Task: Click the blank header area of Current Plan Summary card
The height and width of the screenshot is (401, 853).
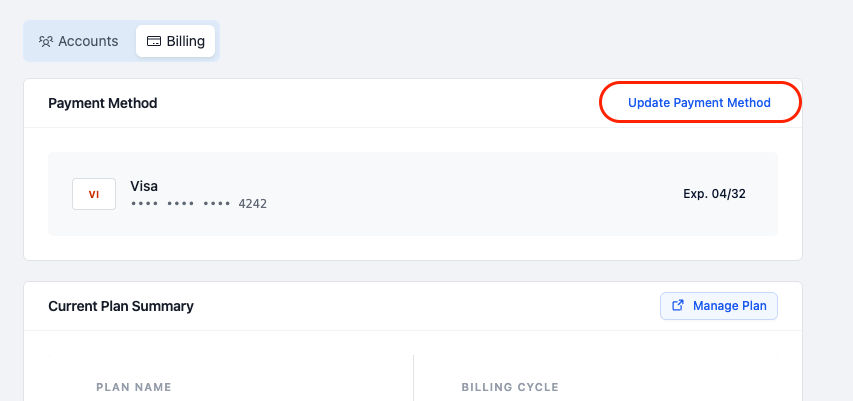Action: [424, 306]
